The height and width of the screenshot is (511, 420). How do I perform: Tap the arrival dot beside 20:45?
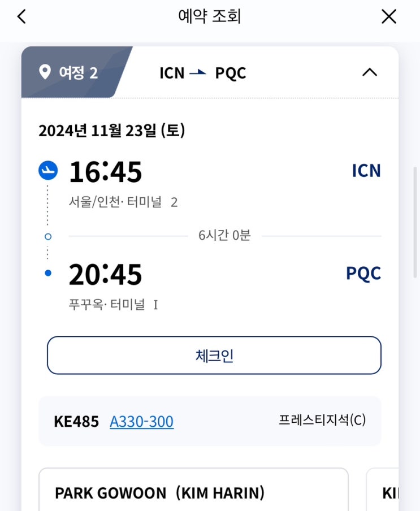tap(48, 274)
